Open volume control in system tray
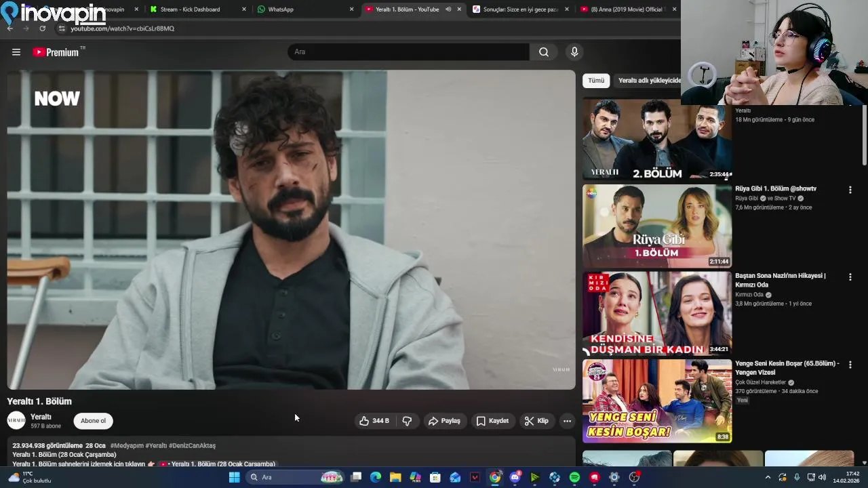This screenshot has height=488, width=868. (822, 477)
